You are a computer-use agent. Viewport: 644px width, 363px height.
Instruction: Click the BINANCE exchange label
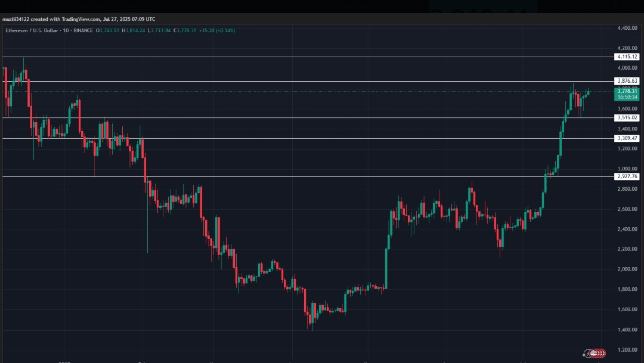(83, 30)
